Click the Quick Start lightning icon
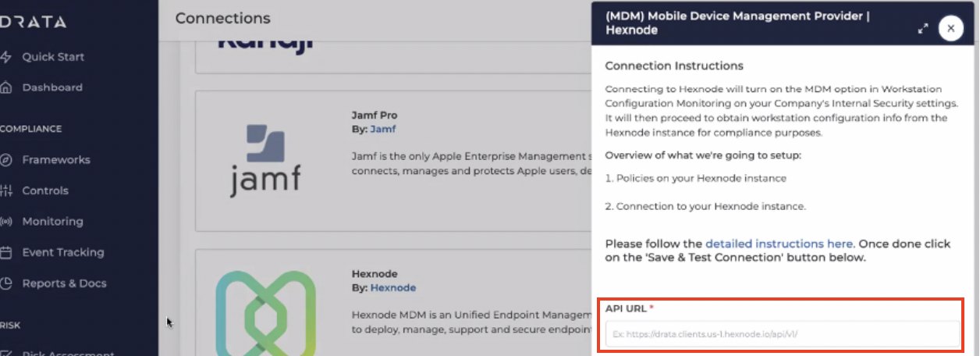This screenshot has width=980, height=356. pos(6,57)
